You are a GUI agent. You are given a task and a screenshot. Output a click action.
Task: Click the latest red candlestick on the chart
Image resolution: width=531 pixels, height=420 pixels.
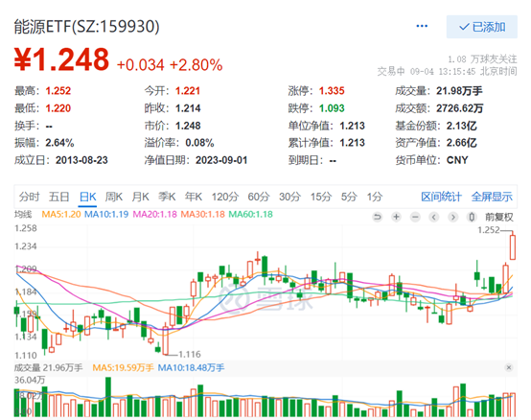pos(513,247)
